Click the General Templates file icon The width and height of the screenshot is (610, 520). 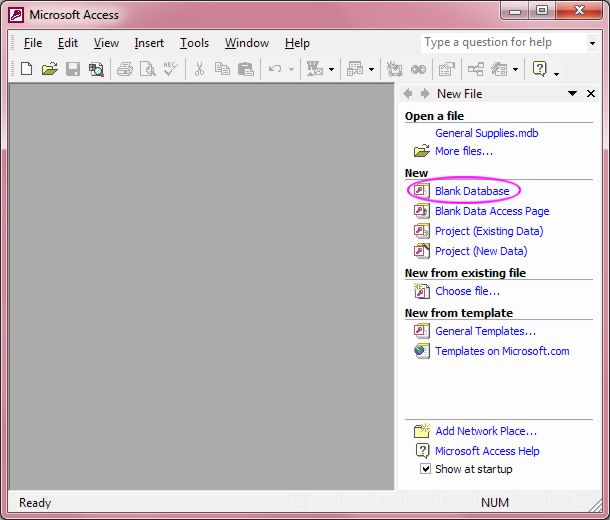tap(421, 331)
